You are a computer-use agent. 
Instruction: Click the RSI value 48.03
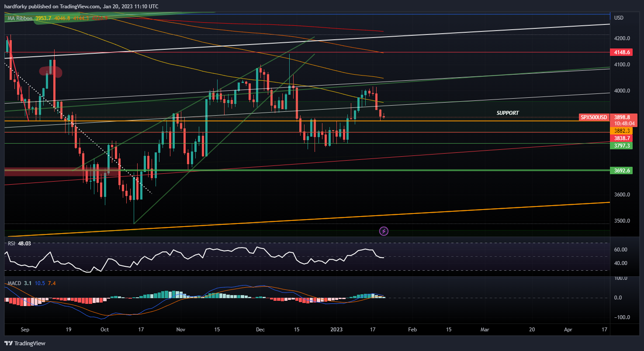[24, 243]
